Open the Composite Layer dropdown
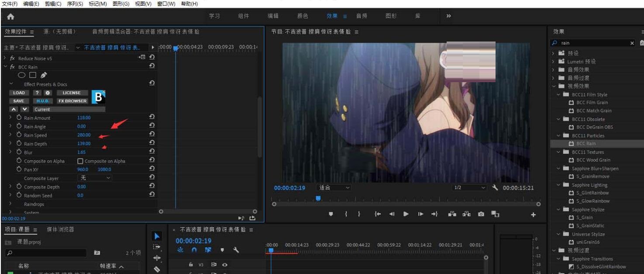Image resolution: width=644 pixels, height=274 pixels. coord(95,178)
